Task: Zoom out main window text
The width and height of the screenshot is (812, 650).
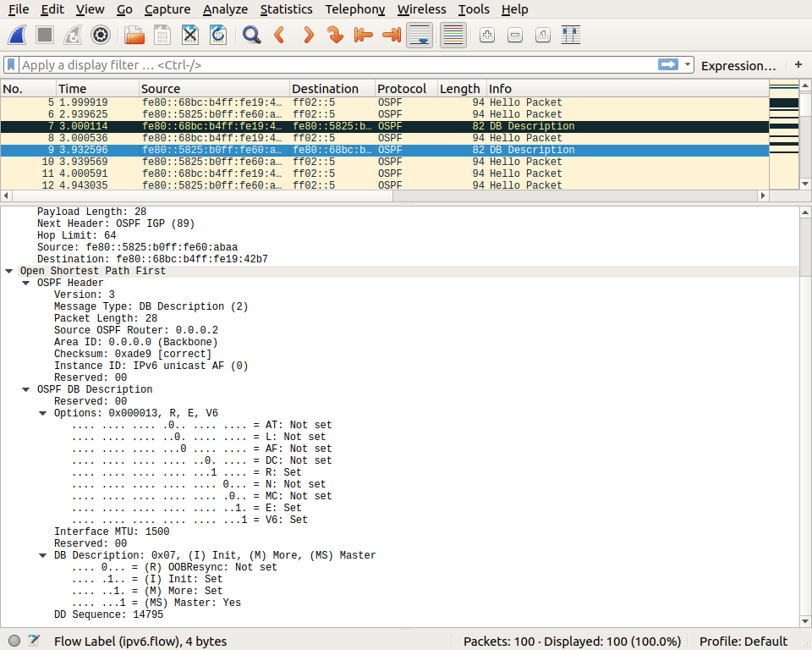Action: (515, 36)
